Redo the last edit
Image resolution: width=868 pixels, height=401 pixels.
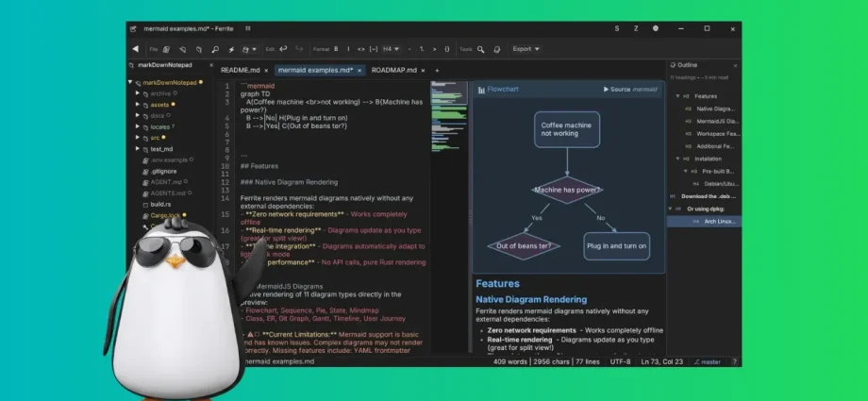299,49
